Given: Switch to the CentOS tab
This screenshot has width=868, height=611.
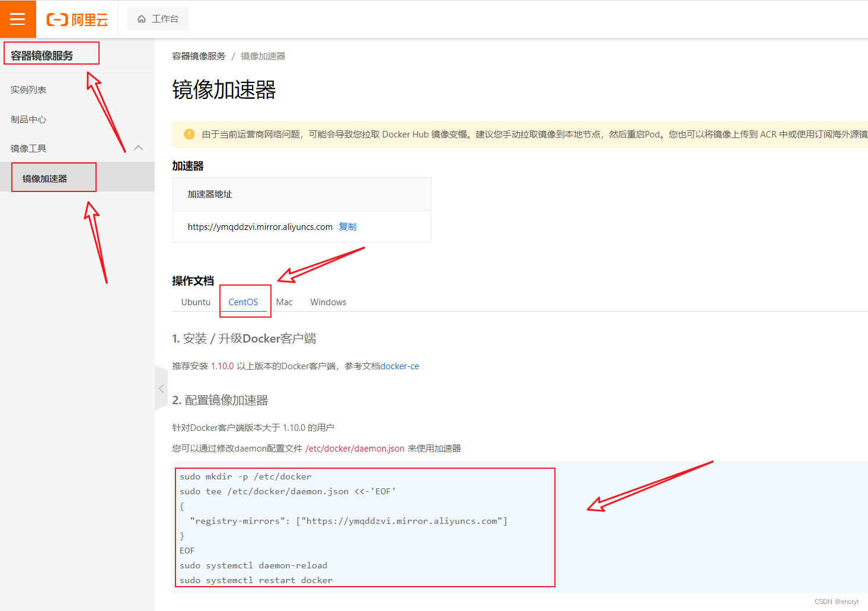Looking at the screenshot, I should tap(243, 302).
